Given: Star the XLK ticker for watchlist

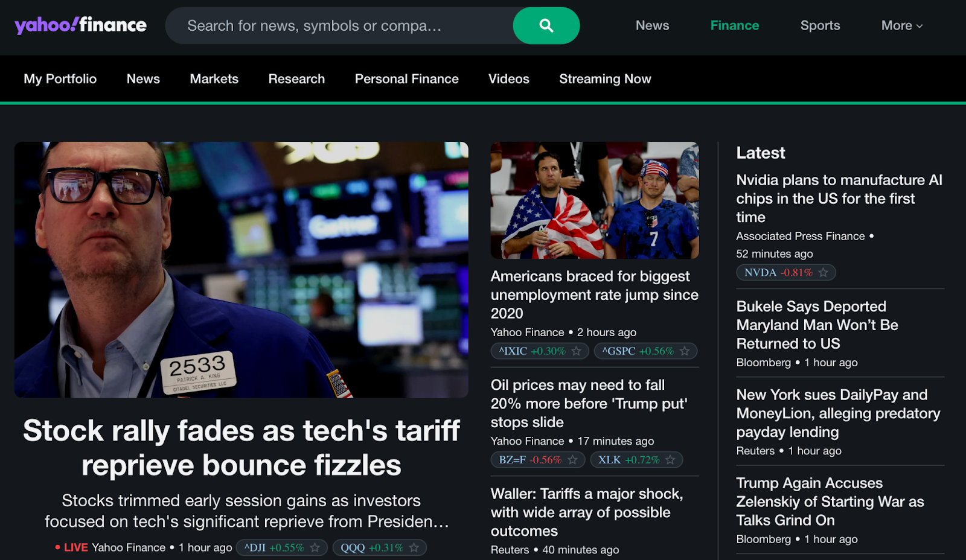Looking at the screenshot, I should coord(670,460).
